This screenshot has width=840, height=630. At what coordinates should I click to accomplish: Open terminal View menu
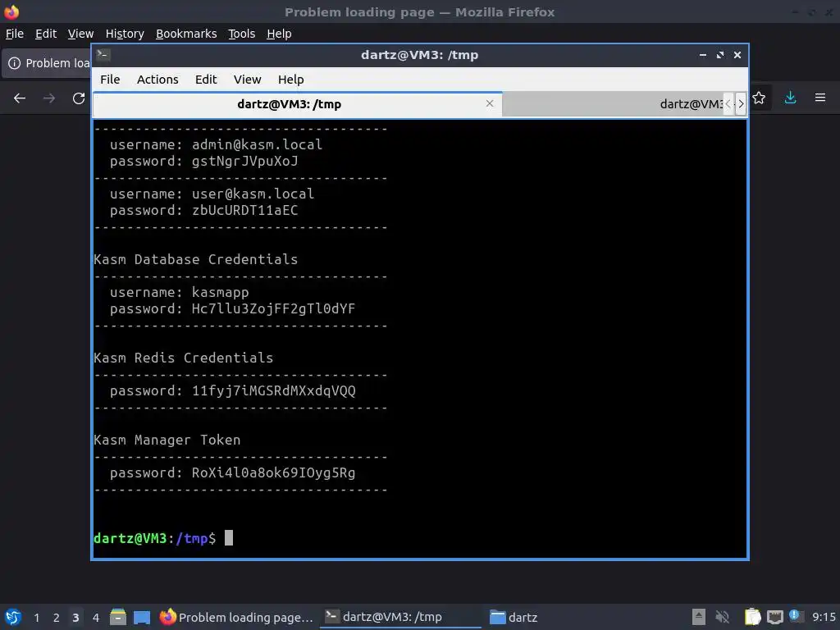(248, 80)
